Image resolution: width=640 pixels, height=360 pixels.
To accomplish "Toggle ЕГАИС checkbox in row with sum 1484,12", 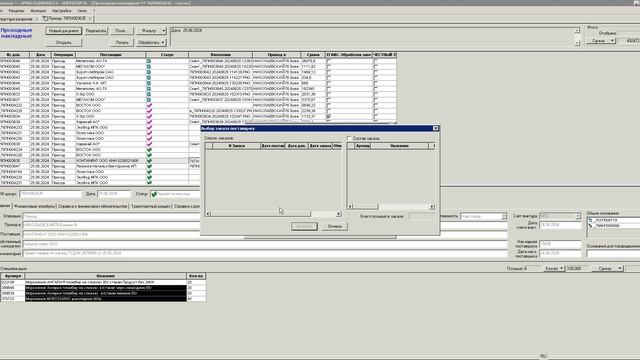I will point(329,72).
